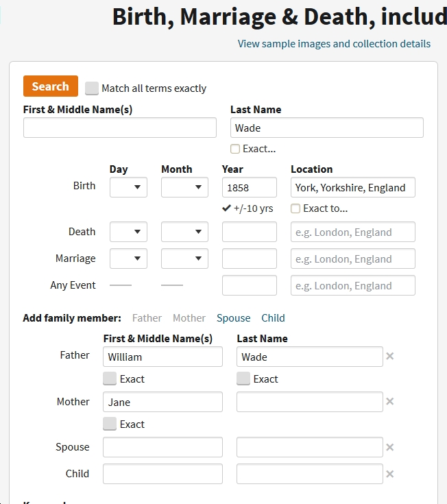
Task: Open View sample images and collection details
Action: click(334, 44)
